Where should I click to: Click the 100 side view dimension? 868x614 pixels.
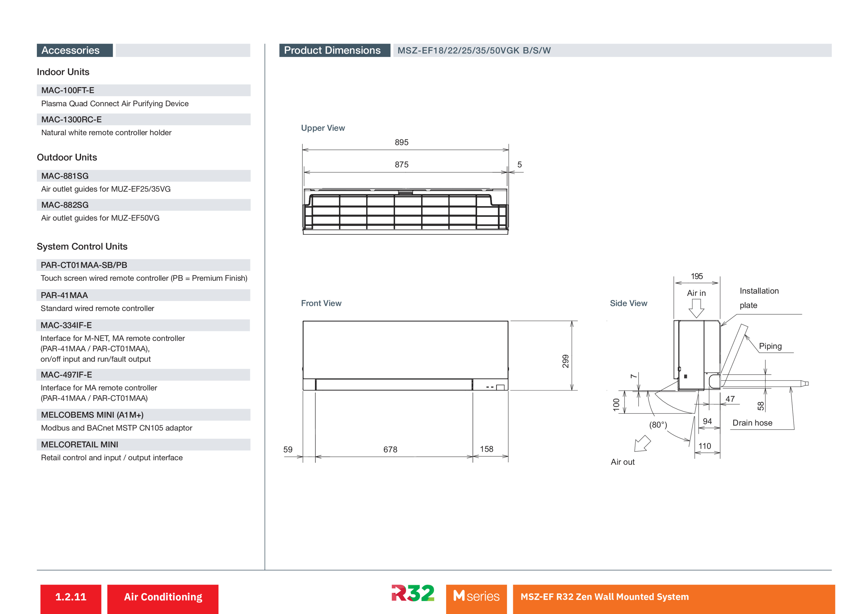(616, 405)
